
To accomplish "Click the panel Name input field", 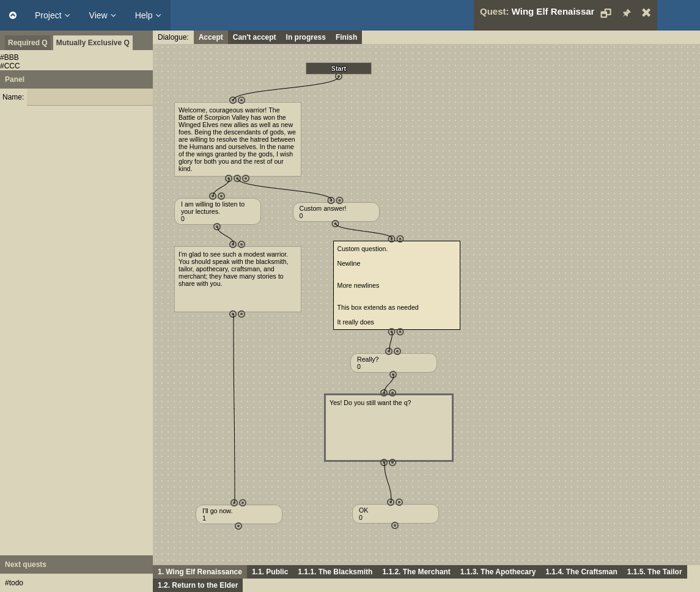I will [90, 97].
